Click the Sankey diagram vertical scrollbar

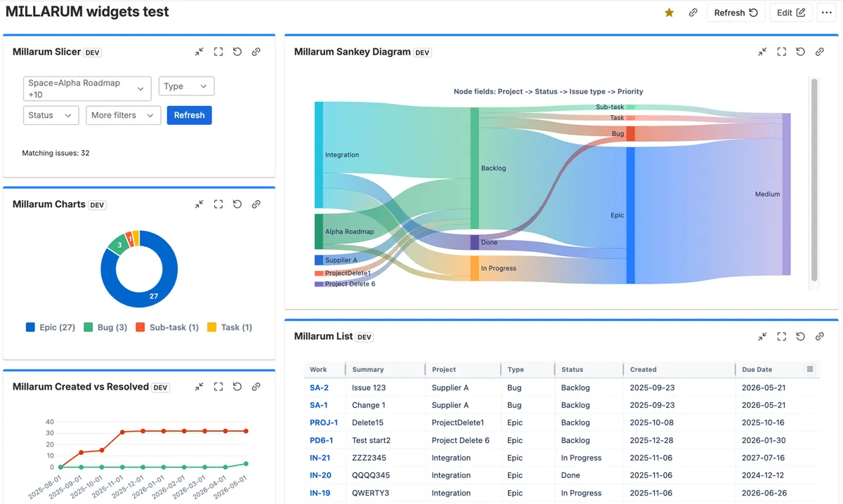[x=814, y=180]
